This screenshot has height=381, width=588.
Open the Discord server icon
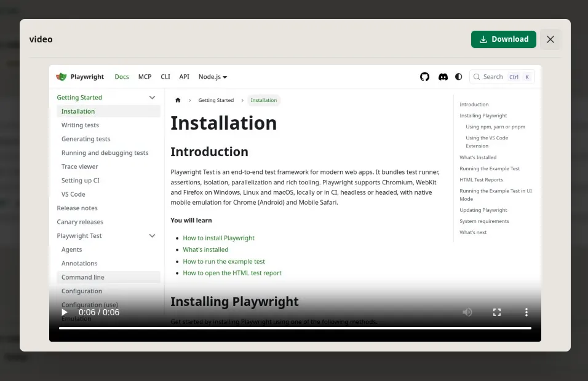pos(443,77)
